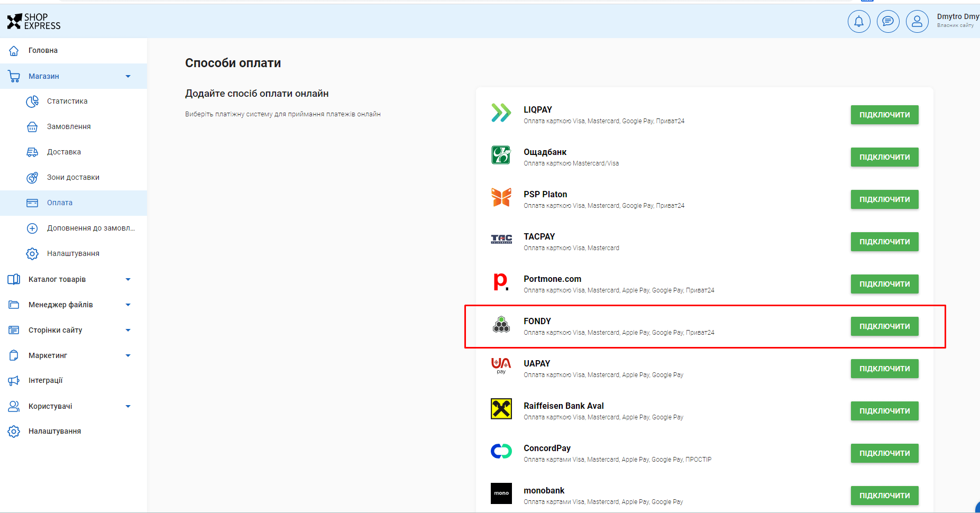Screen dimensions: 980x513
Task: Click the plus icon for Доповнення до замовлення
Action: (x=32, y=228)
